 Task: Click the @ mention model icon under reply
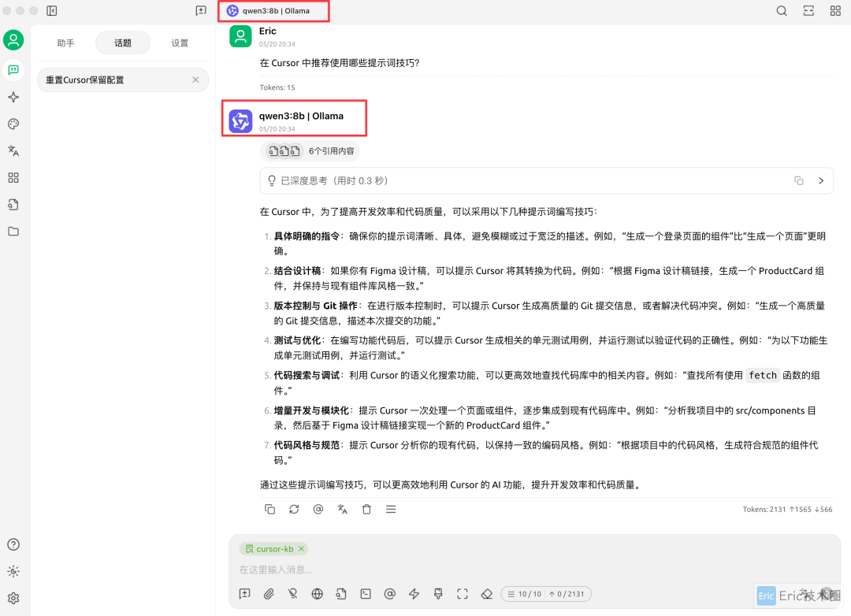[318, 509]
